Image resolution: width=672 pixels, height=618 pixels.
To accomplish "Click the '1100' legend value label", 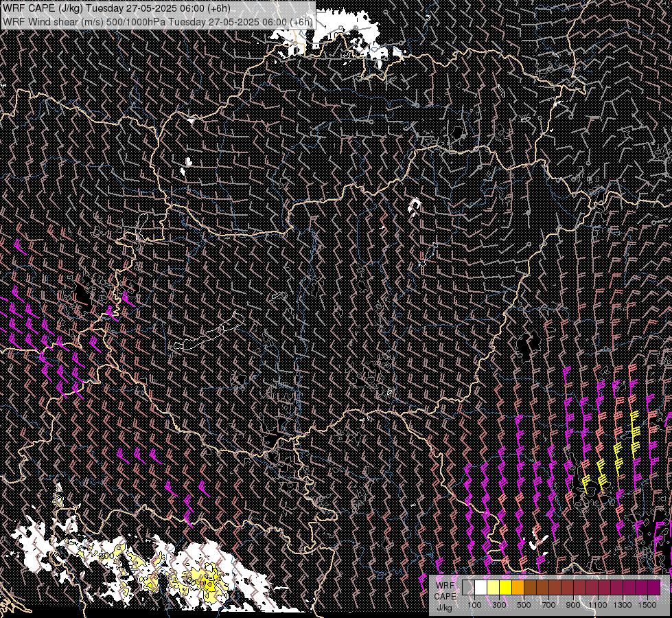I will (598, 605).
